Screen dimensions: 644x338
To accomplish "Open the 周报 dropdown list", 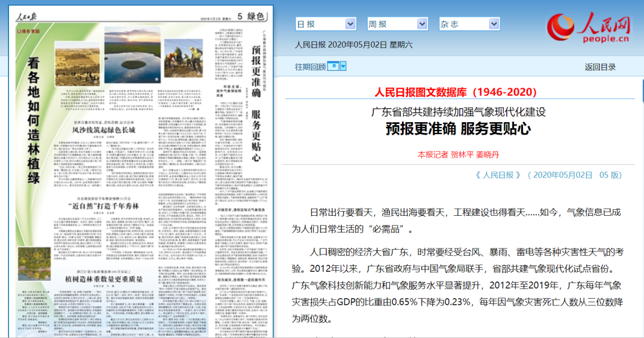I will pos(397,24).
